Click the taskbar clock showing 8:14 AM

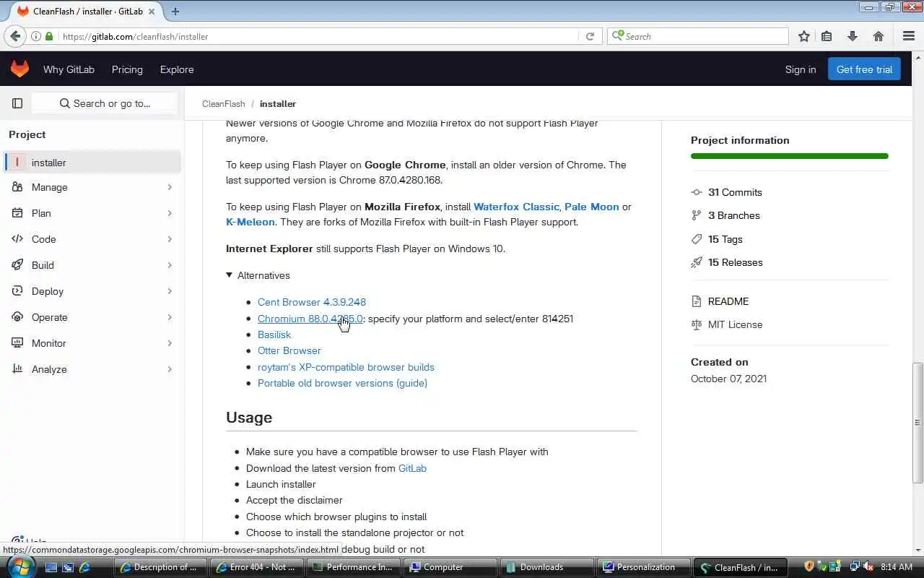pyautogui.click(x=897, y=567)
